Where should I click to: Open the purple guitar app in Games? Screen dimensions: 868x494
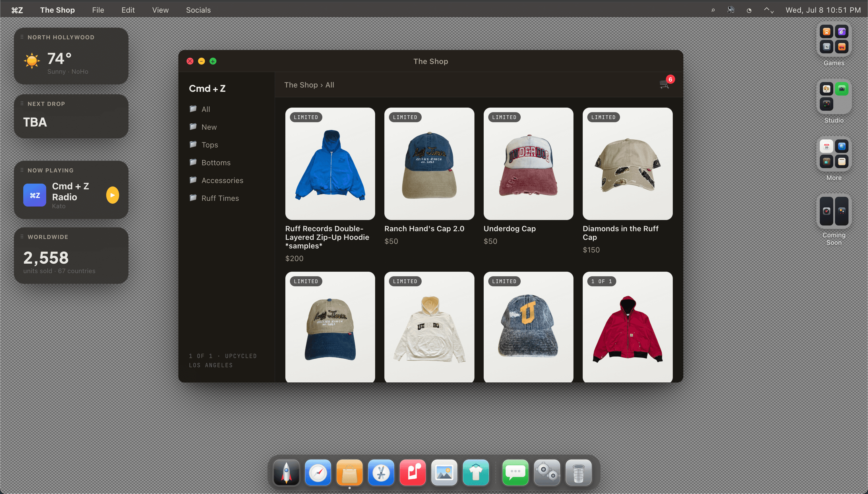pos(842,32)
